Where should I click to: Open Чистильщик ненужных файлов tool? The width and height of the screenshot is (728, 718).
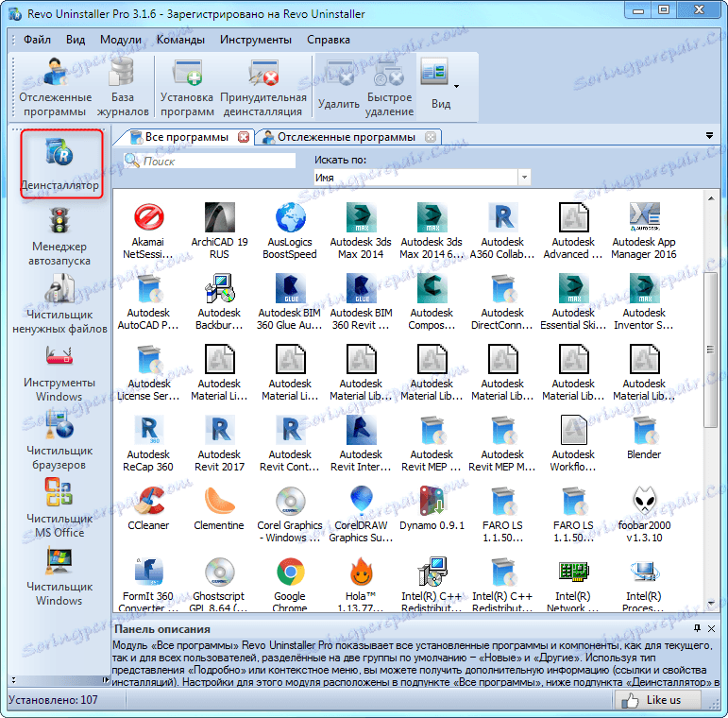pos(59,304)
